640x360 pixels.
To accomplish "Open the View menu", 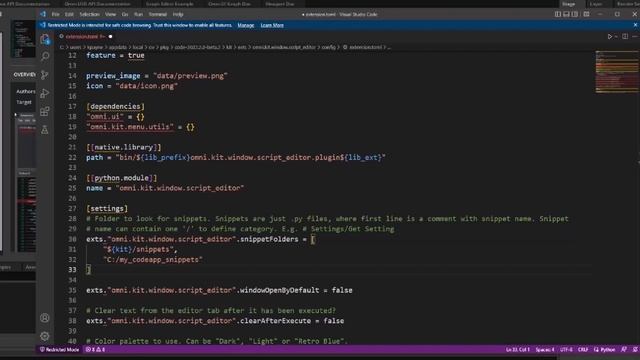I will tap(111, 14).
